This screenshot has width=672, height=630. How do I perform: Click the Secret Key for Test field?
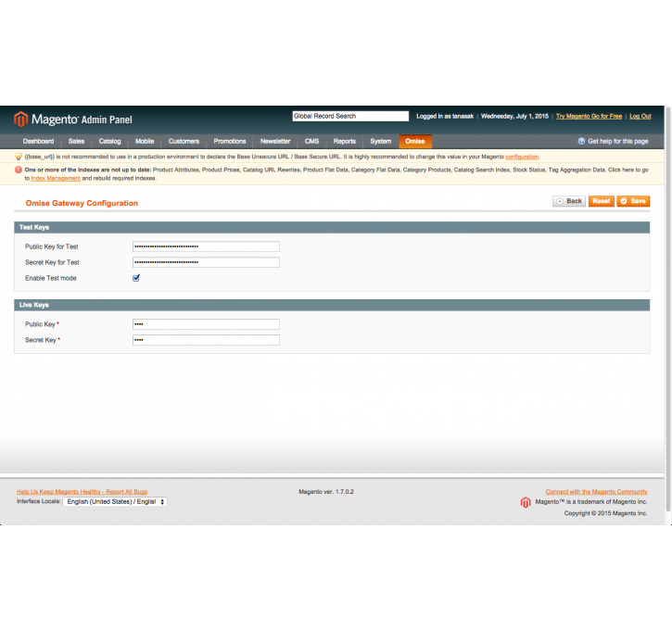(x=206, y=262)
